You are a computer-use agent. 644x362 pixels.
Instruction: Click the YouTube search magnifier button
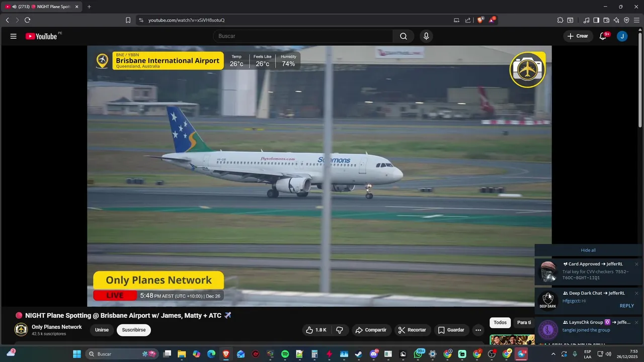(x=404, y=36)
